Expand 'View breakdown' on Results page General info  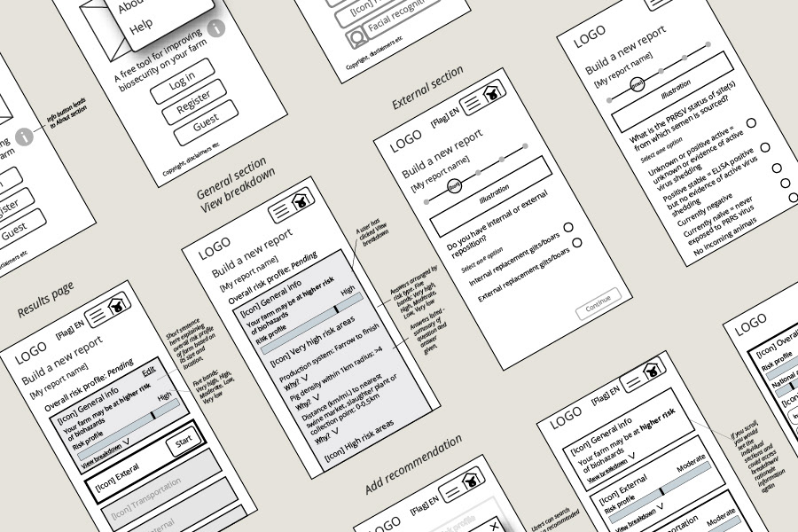pos(106,452)
